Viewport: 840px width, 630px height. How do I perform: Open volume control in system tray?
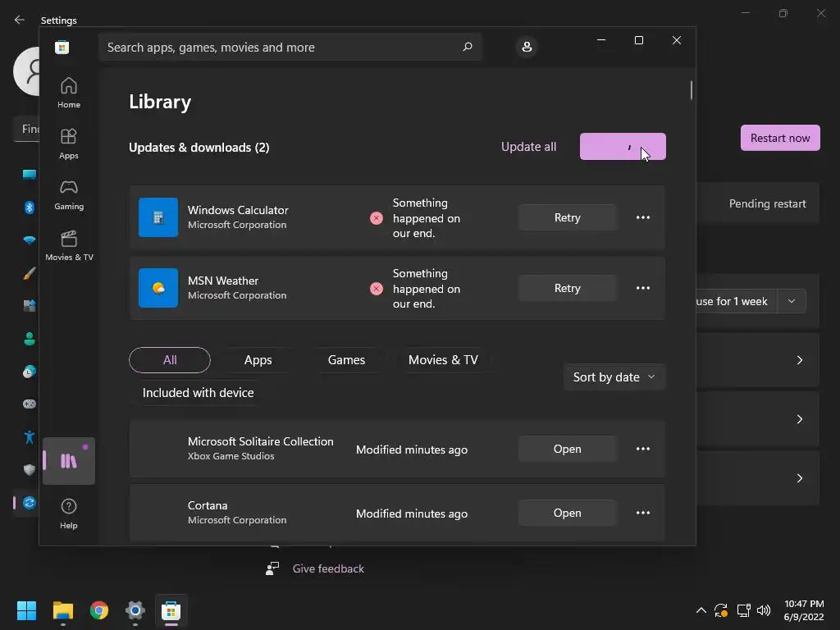point(764,610)
